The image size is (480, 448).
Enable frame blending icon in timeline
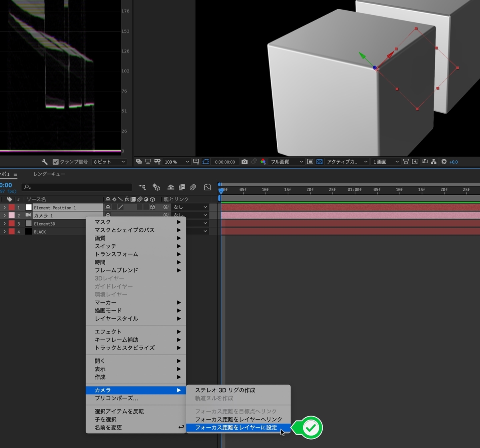coord(182,187)
